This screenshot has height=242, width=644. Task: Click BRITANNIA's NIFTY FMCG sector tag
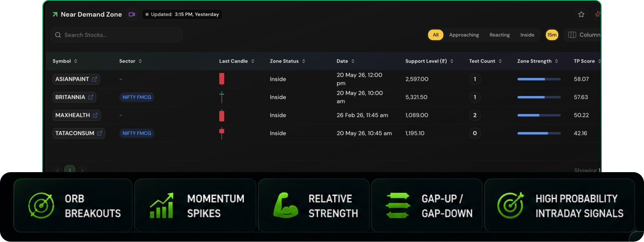pyautogui.click(x=137, y=97)
